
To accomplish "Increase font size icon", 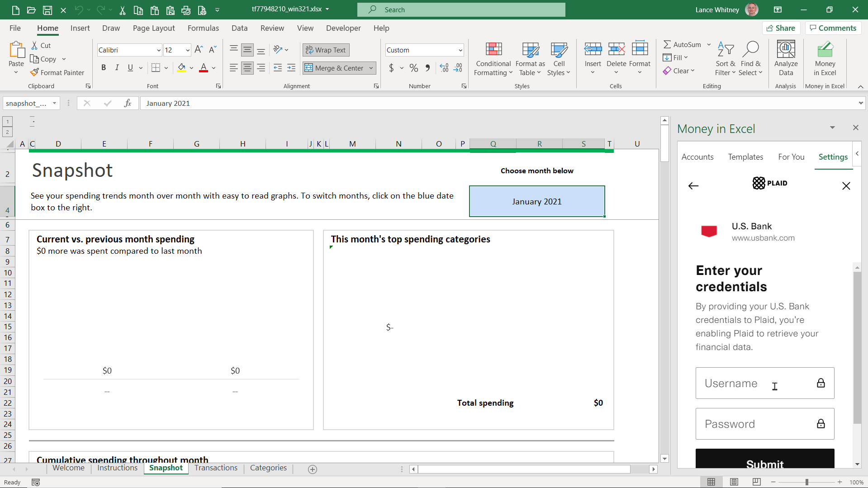I will tap(199, 50).
